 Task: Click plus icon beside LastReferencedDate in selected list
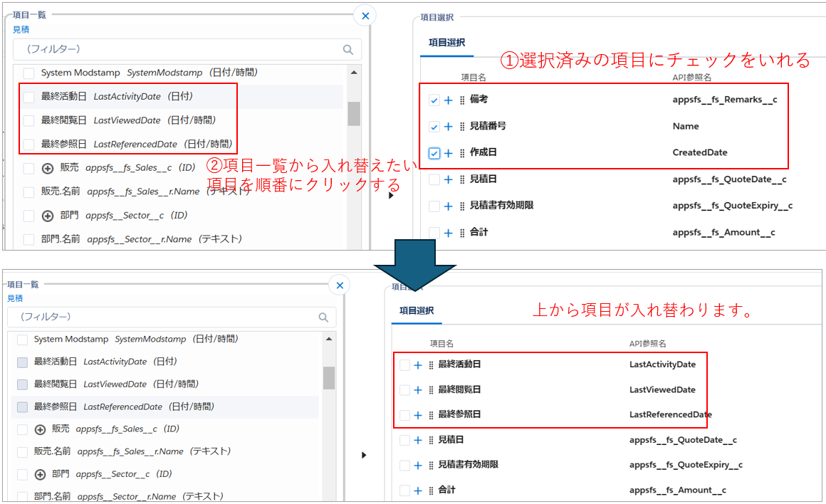pyautogui.click(x=418, y=415)
